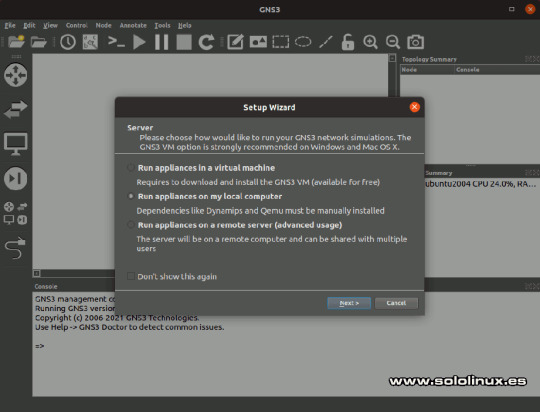Screen dimensions: 540x412
Task: Open the Help menu
Action: click(185, 25)
